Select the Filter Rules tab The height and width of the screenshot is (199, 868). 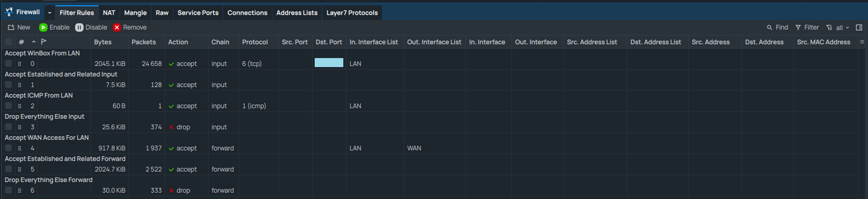coord(77,13)
